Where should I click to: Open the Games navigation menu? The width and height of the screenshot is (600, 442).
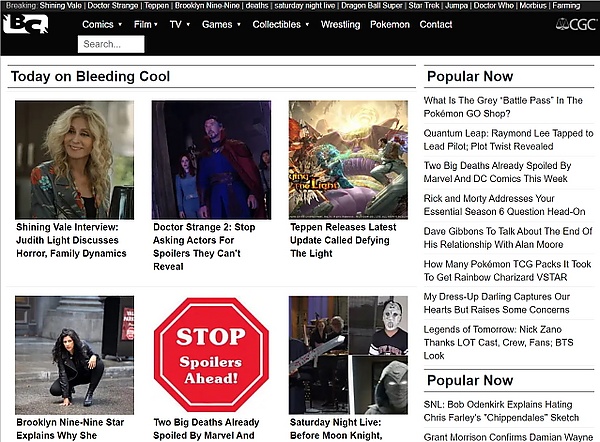[220, 24]
